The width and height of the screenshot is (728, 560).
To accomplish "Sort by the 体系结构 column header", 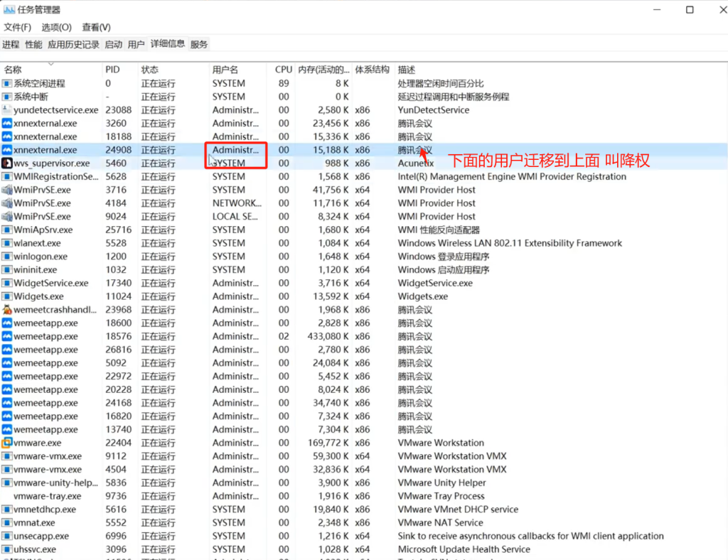I will point(373,70).
